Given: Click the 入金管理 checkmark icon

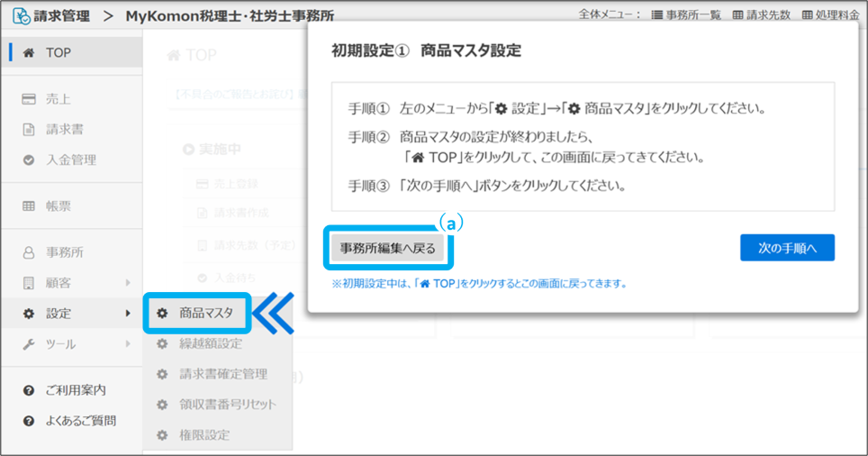Looking at the screenshot, I should [29, 160].
